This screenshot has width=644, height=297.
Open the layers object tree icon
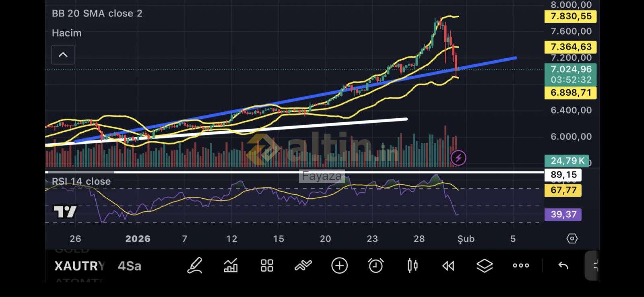(x=484, y=266)
